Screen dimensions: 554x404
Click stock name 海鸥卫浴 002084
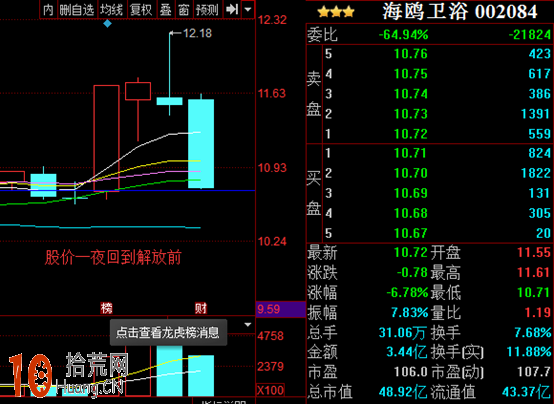(460, 12)
